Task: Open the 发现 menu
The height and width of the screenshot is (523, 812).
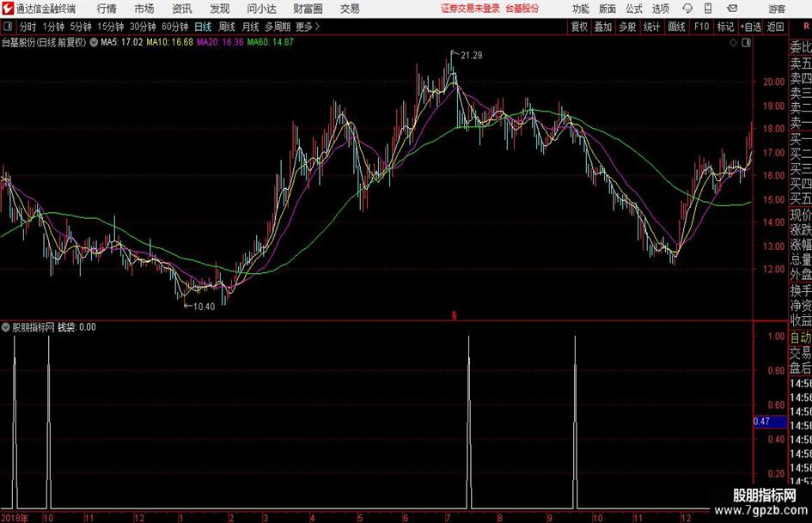Action: (220, 9)
